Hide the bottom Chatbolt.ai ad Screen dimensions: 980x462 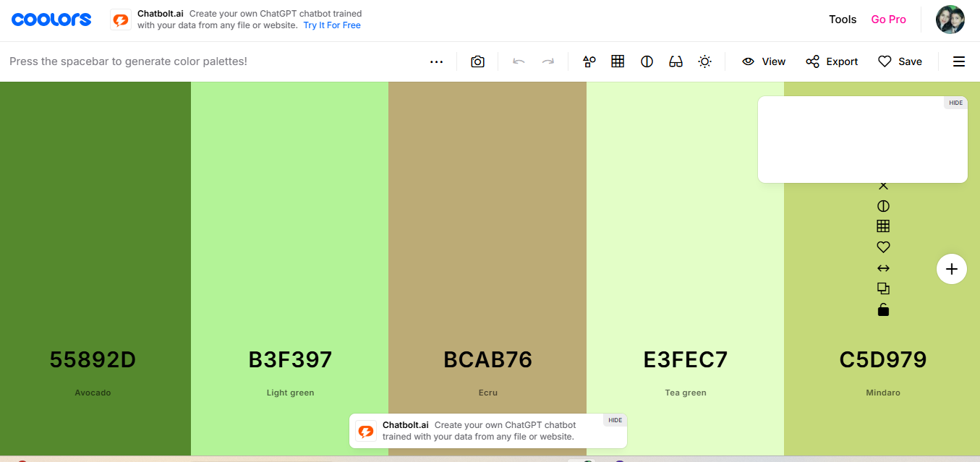pos(615,420)
